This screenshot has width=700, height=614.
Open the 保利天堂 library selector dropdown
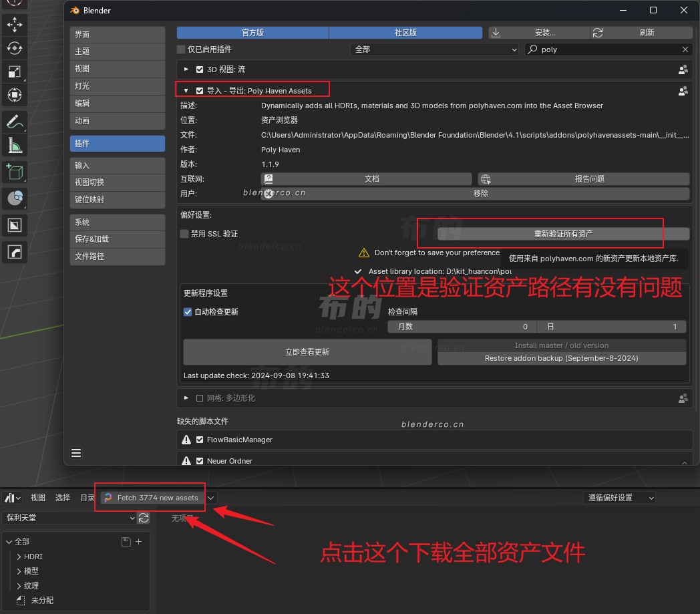69,518
